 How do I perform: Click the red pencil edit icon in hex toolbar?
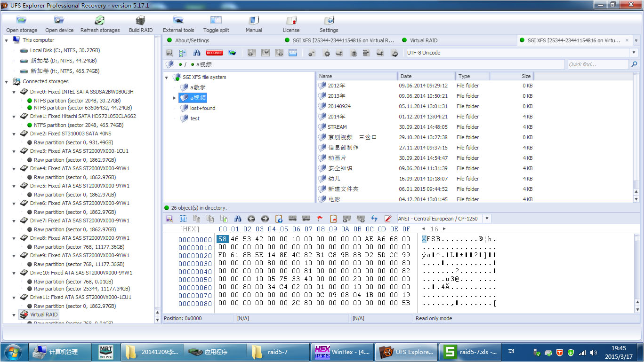tap(388, 219)
